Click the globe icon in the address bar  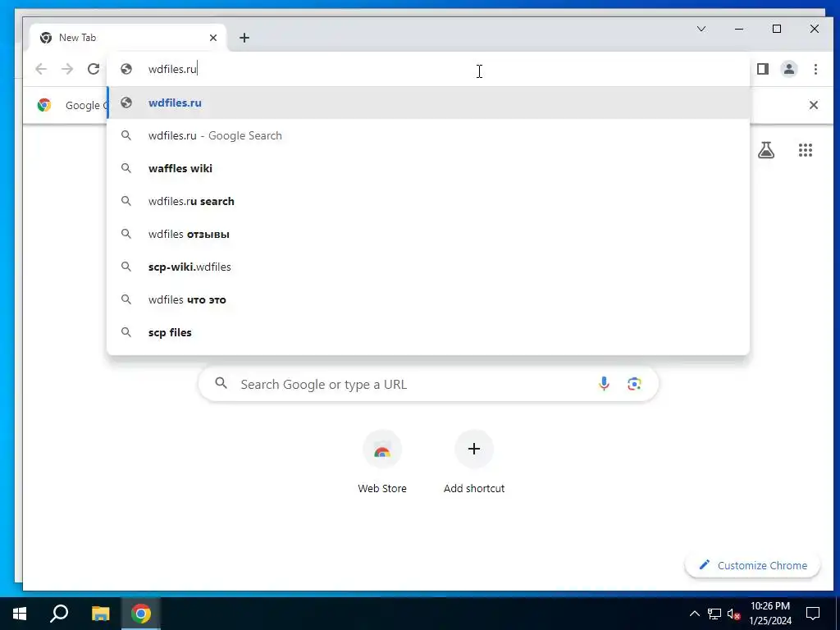[126, 69]
